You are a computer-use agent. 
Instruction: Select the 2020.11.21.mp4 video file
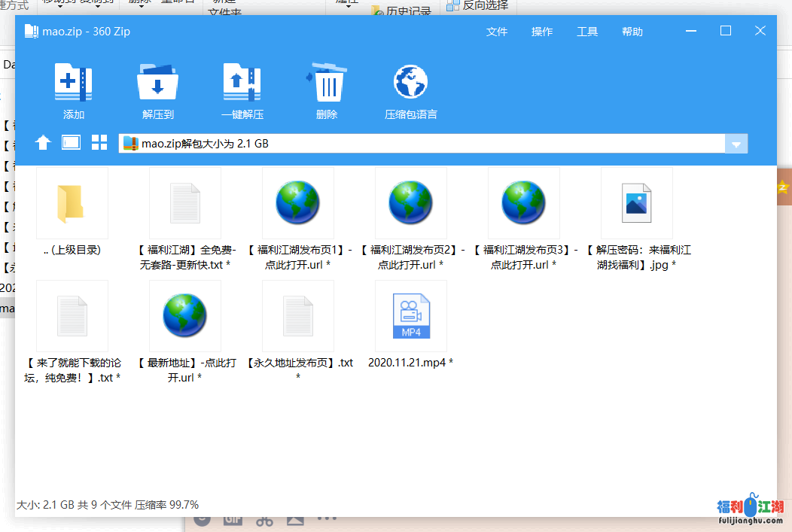pos(410,316)
